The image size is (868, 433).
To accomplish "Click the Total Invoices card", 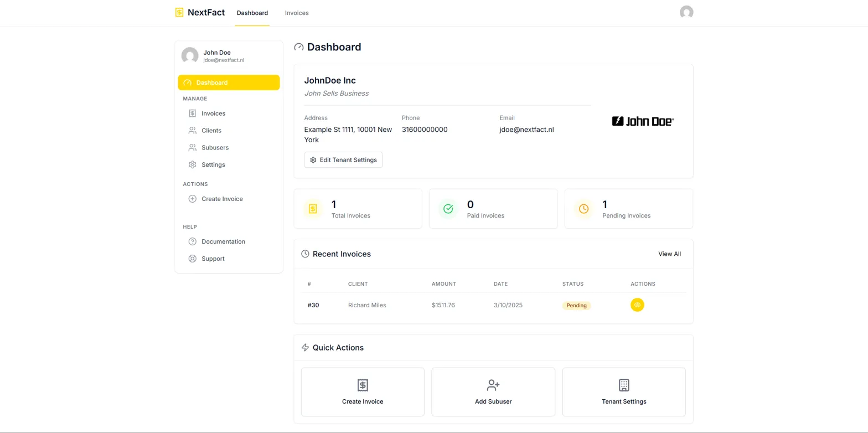I will click(358, 209).
